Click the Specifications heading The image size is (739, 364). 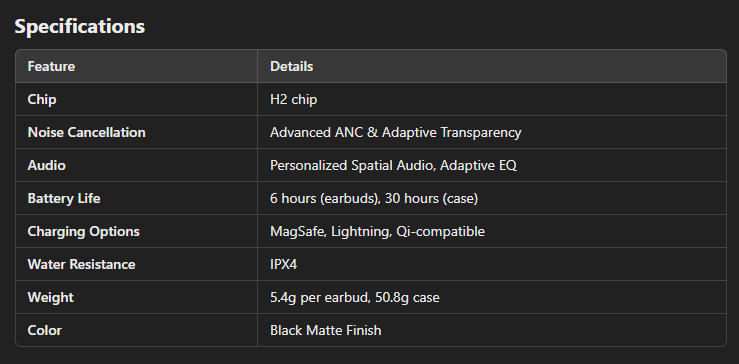(80, 26)
